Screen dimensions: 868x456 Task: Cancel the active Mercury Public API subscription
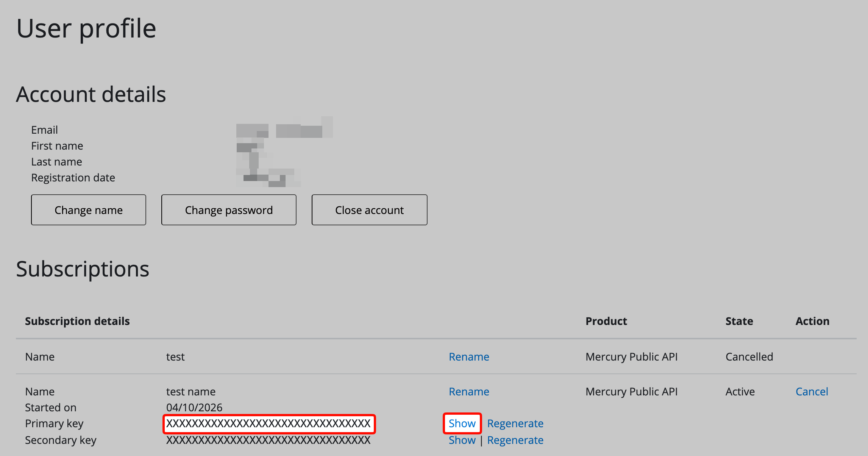coord(812,392)
